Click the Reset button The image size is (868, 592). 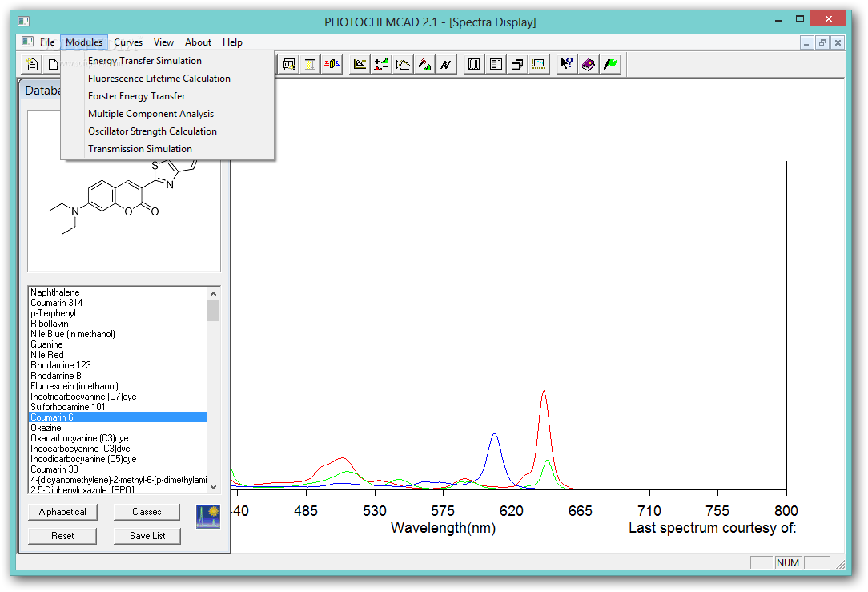tap(62, 535)
